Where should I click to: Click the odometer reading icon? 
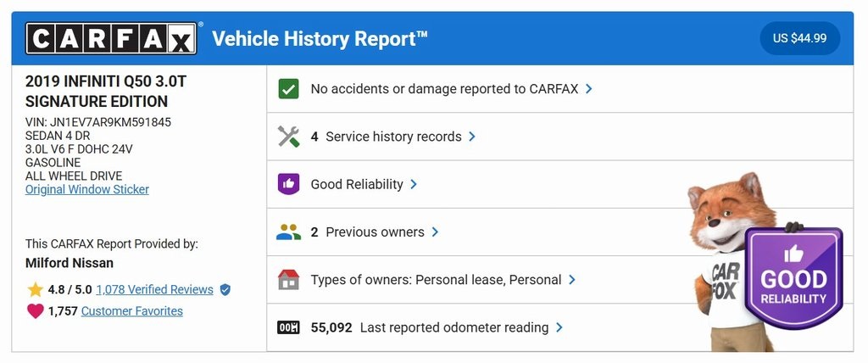pos(288,327)
